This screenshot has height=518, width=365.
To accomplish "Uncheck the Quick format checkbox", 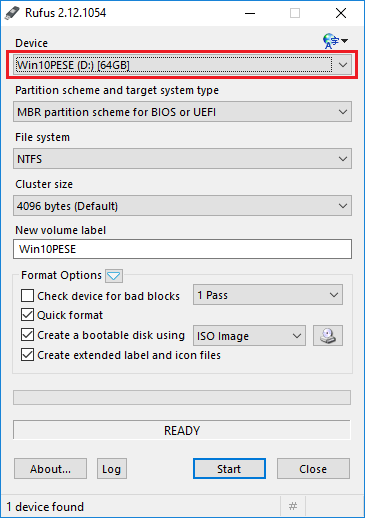I will pyautogui.click(x=27, y=315).
